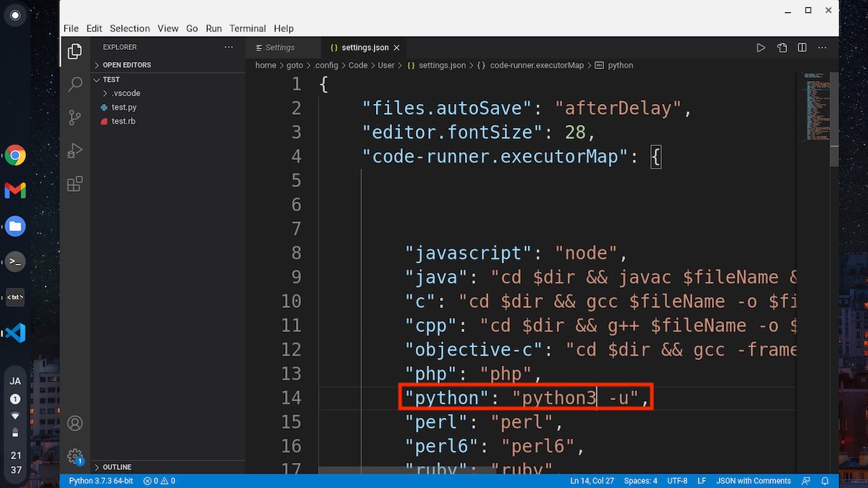Open the Extensions view
Screen dimensions: 868x488
[75, 184]
